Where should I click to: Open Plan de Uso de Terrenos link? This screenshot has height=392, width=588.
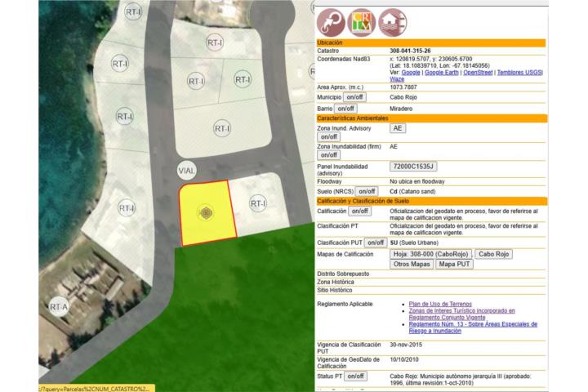(x=439, y=304)
